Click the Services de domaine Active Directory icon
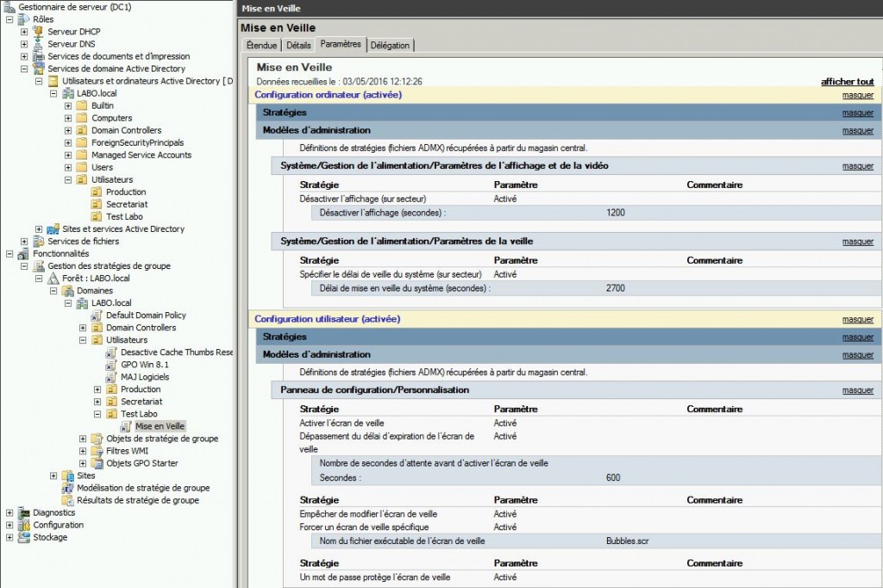The image size is (883, 588). 38,69
